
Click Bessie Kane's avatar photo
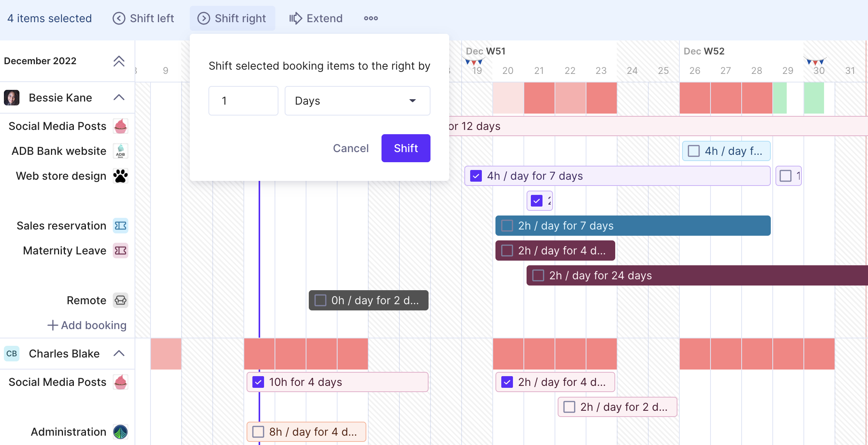tap(12, 98)
